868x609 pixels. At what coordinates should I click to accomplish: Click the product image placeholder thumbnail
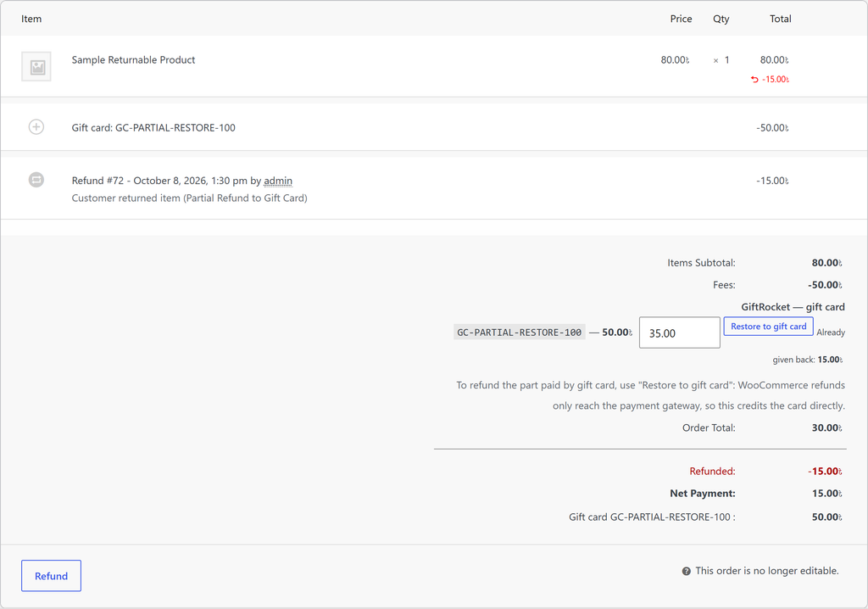tap(36, 66)
